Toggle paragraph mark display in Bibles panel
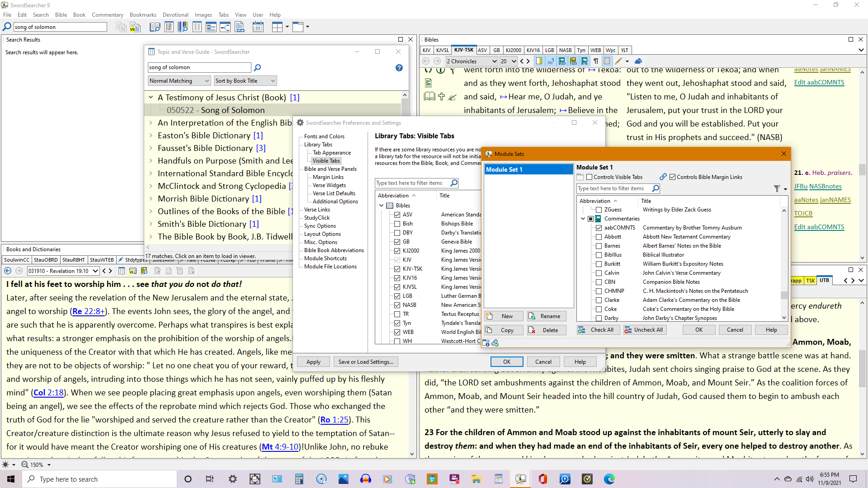The height and width of the screenshot is (488, 868). click(596, 61)
